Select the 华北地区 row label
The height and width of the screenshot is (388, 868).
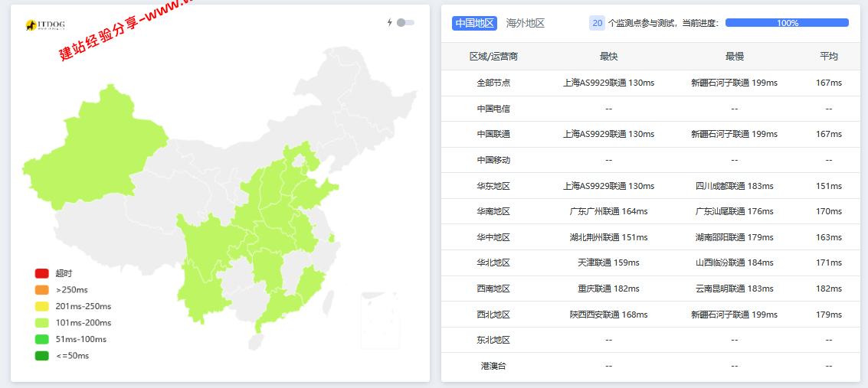pyautogui.click(x=494, y=262)
